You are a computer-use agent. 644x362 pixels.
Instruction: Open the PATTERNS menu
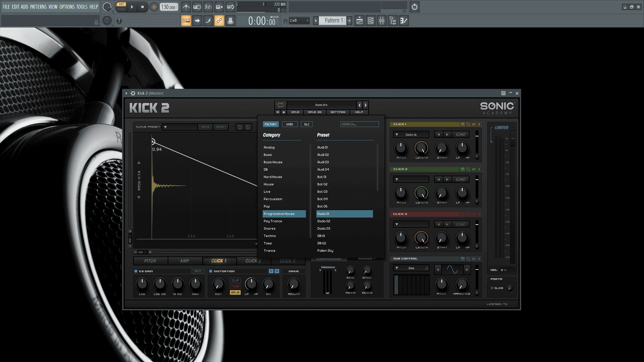[x=38, y=7]
